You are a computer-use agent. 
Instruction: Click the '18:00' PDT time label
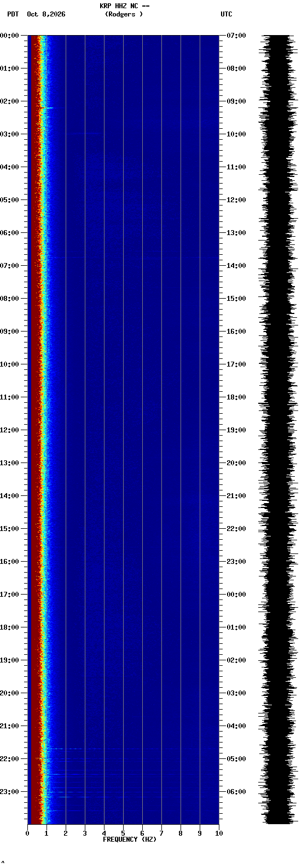[10, 627]
